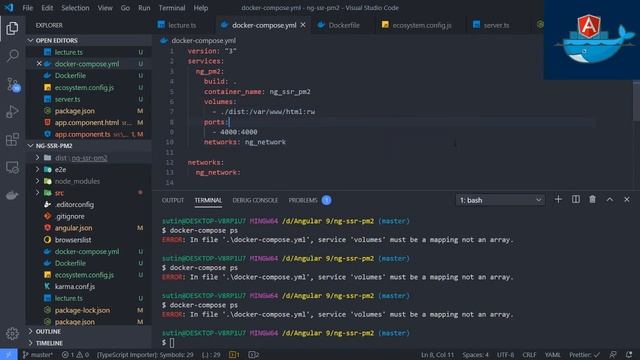Switch to the lecture.ts editor tab
This screenshot has height=360, width=640.
coord(182,25)
